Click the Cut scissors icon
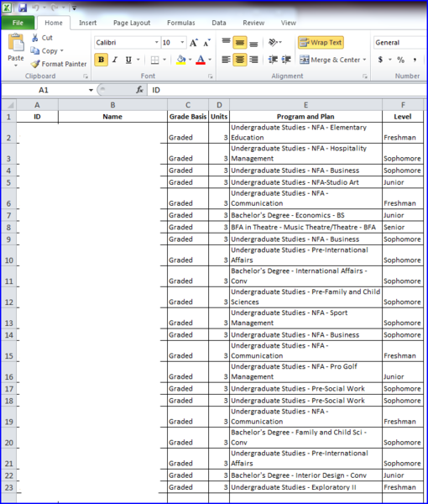 34,38
